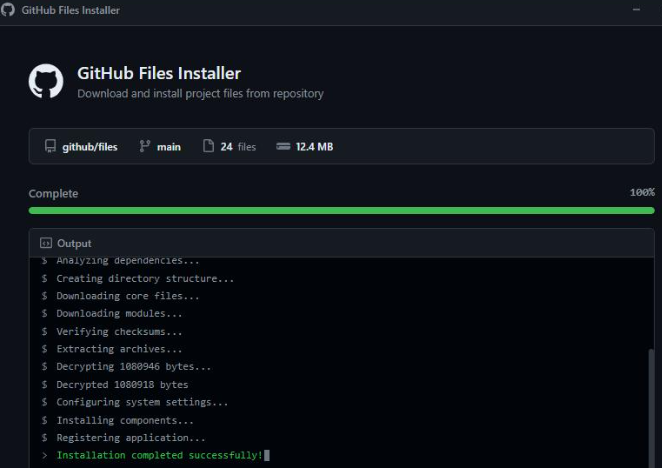662x468 pixels.
Task: Click the 'GitHub Files Installer' heading
Action: 159,73
